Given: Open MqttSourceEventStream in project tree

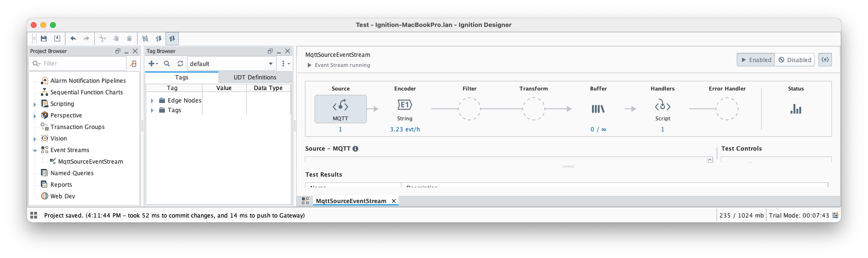Looking at the screenshot, I should [x=90, y=162].
